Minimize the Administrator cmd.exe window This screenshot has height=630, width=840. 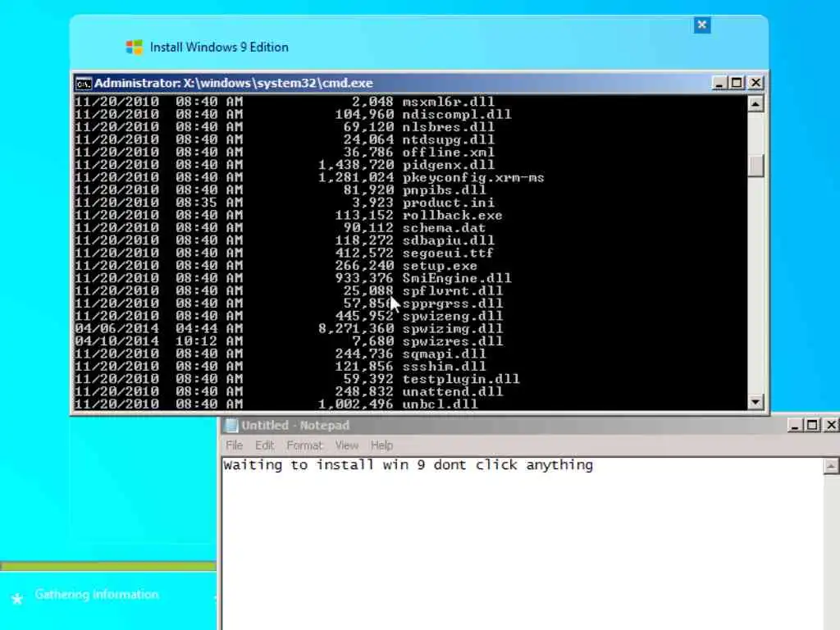(x=719, y=83)
